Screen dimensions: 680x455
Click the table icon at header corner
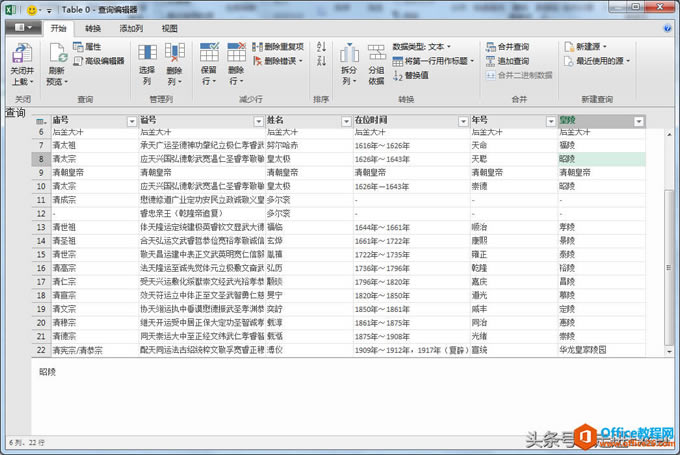(x=41, y=121)
